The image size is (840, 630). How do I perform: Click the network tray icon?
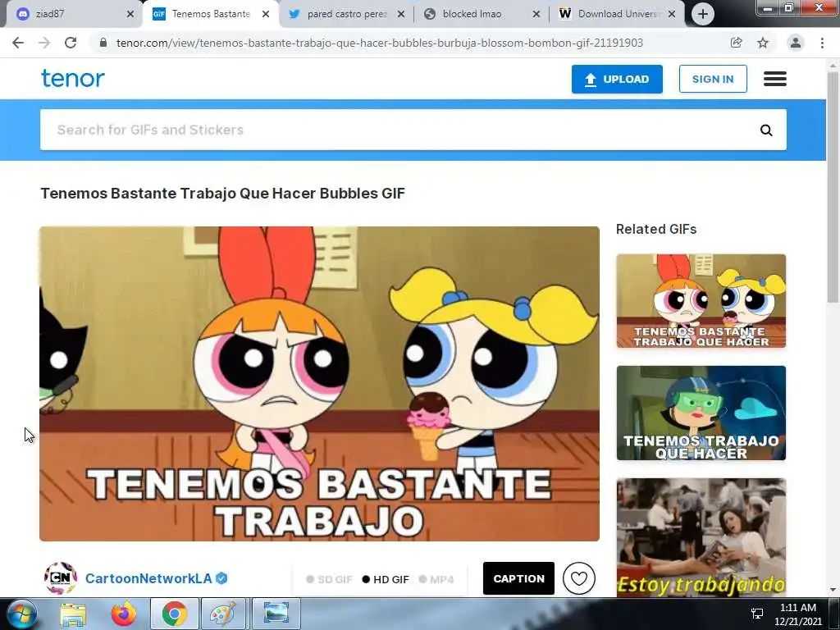click(x=757, y=614)
